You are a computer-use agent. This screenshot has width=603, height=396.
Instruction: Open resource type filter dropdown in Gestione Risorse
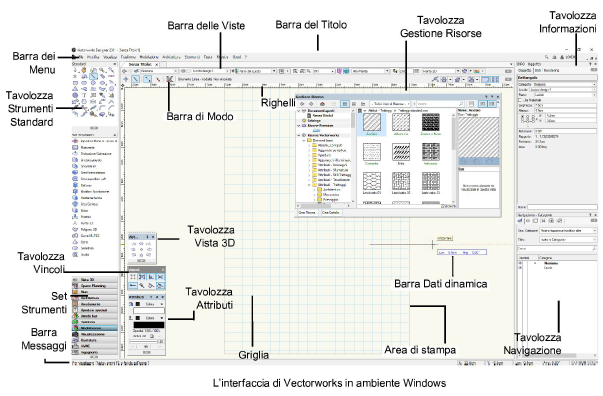click(x=390, y=104)
